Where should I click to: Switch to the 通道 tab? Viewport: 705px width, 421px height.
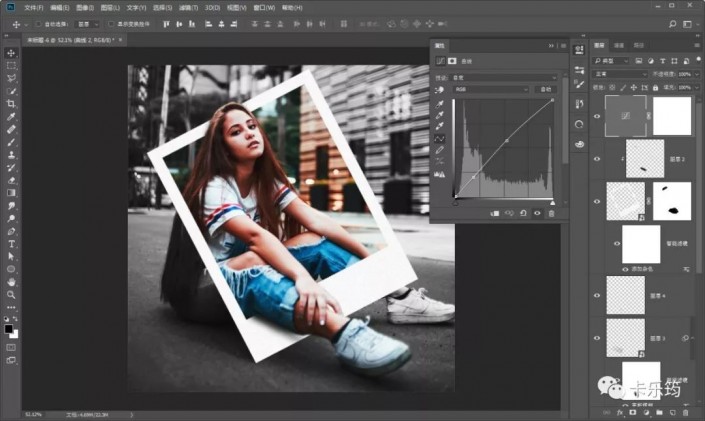click(619, 45)
